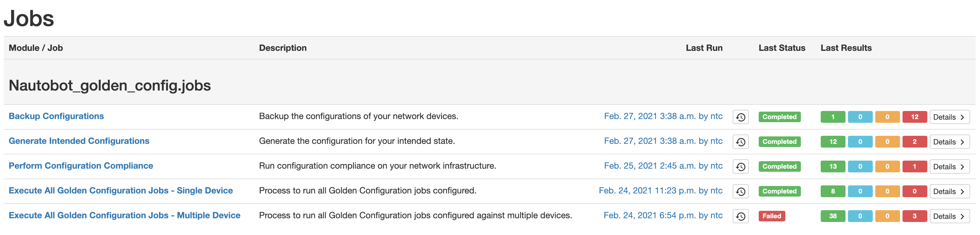This screenshot has height=235, width=980.
Task: Expand Details for Backup Configurations
Action: pos(950,117)
